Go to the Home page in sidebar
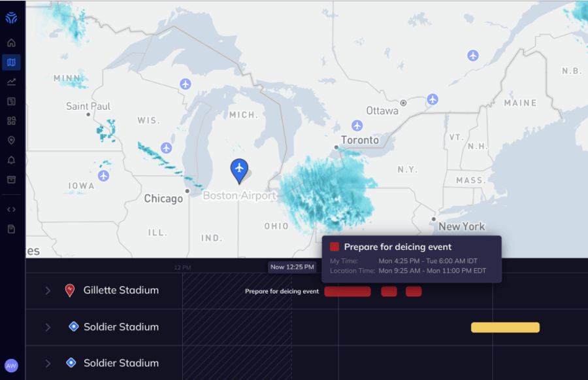The width and height of the screenshot is (588, 380). coord(11,43)
